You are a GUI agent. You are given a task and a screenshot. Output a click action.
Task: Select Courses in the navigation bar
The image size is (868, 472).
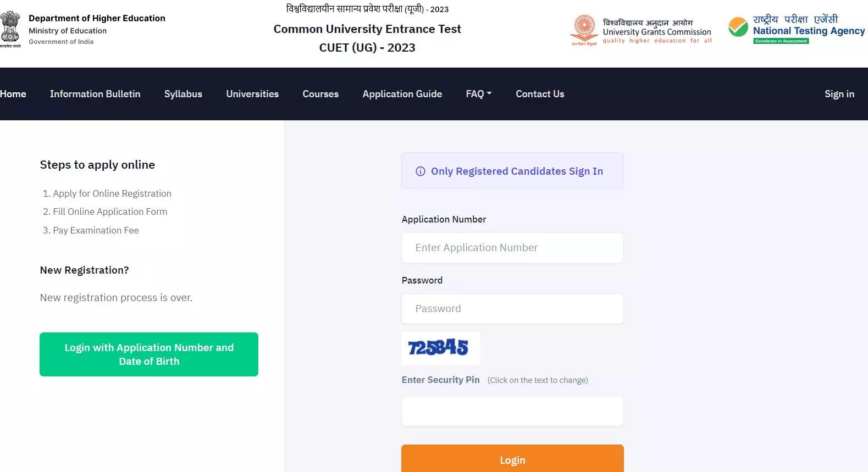click(x=320, y=94)
